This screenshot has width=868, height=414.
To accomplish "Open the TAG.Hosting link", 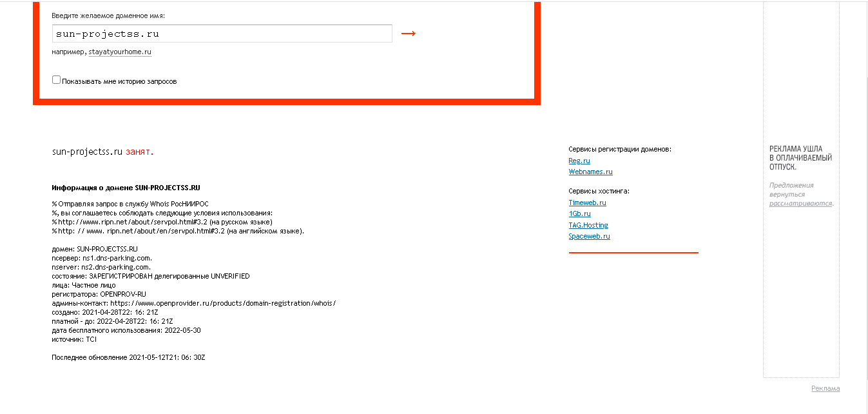I will 588,225.
